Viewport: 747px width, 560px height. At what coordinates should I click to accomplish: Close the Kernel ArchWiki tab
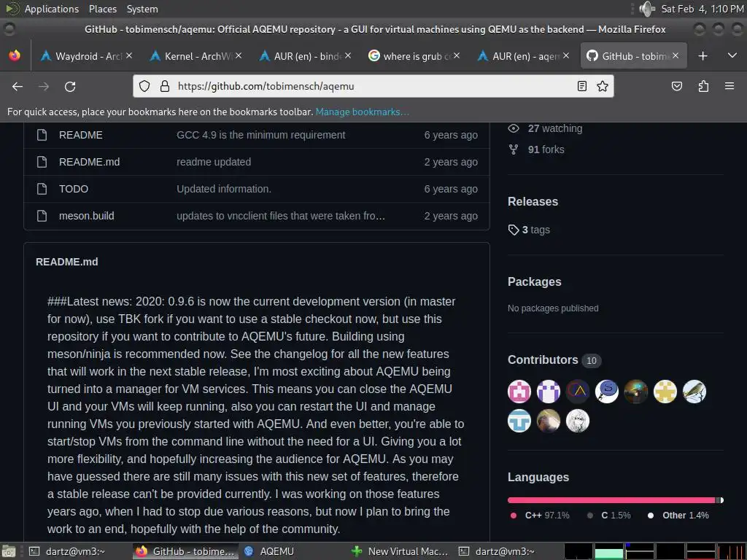239,55
